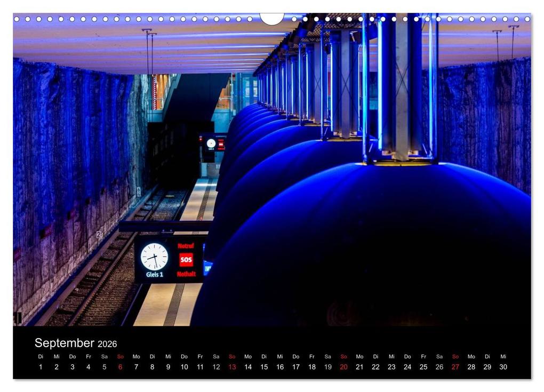Select the Mo weekday header over date 7
This screenshot has height=392, width=544.
tap(135, 356)
